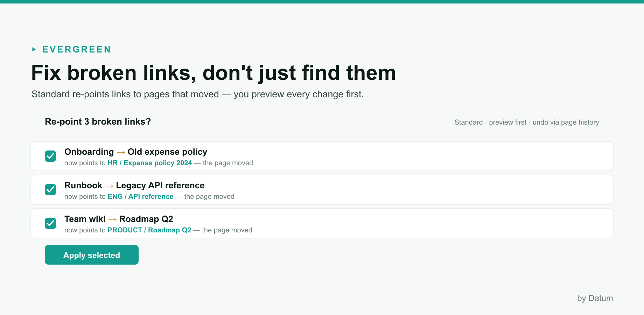Click the 'Re-point 3 broken links?' heading
The width and height of the screenshot is (644, 315).
click(x=98, y=121)
